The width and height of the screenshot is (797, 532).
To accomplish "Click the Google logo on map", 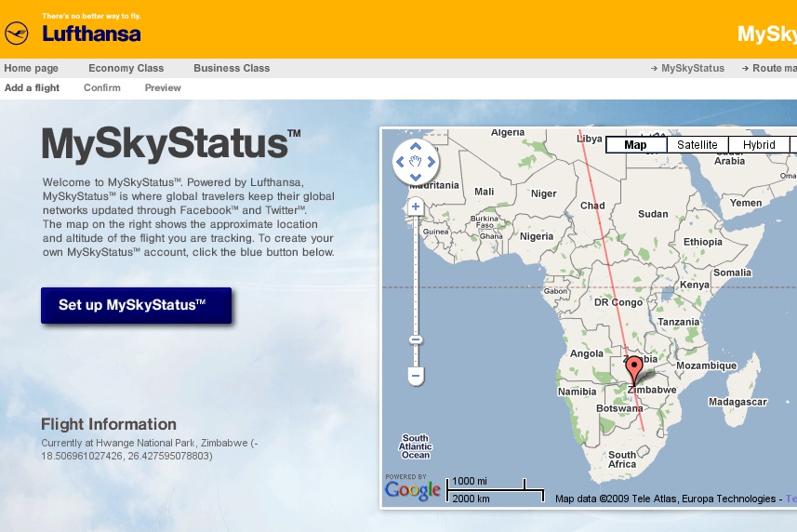I will pos(412,490).
